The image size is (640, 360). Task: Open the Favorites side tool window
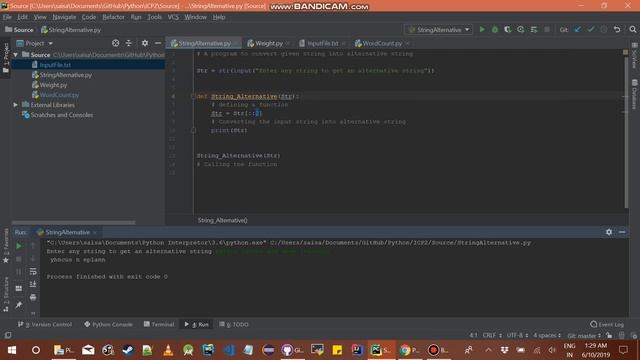[6, 246]
